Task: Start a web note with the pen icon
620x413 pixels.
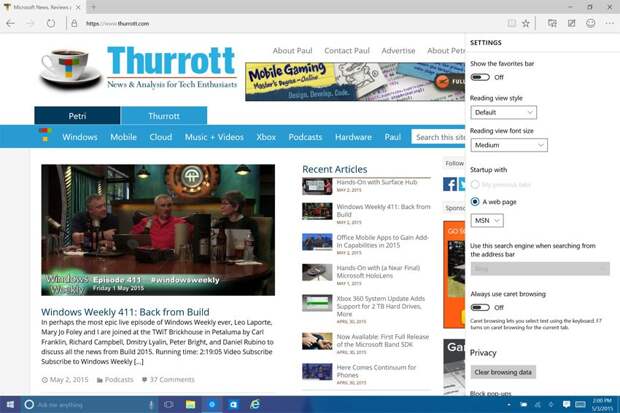Action: (571, 23)
